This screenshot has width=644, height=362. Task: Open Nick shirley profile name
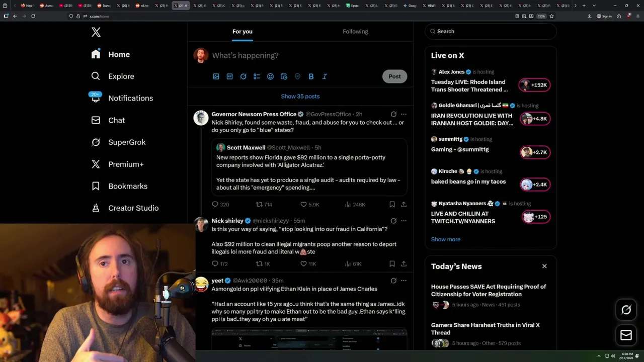point(227,221)
